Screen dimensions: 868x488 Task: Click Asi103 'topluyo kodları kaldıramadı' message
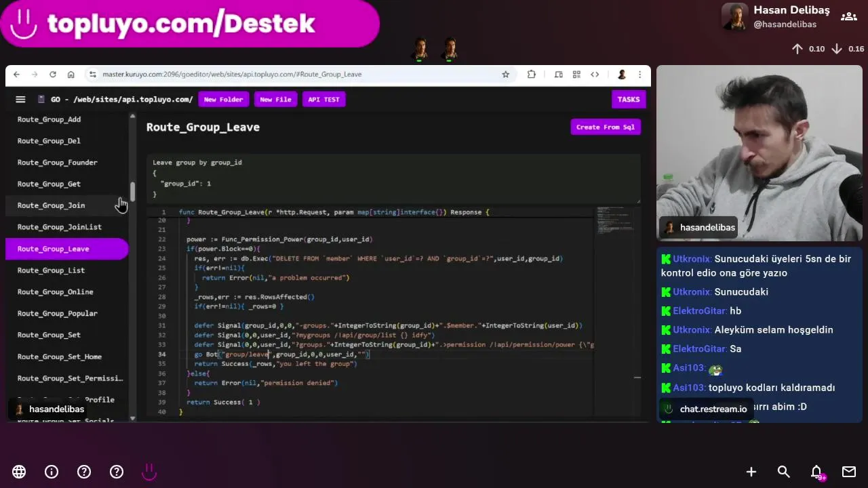click(748, 388)
